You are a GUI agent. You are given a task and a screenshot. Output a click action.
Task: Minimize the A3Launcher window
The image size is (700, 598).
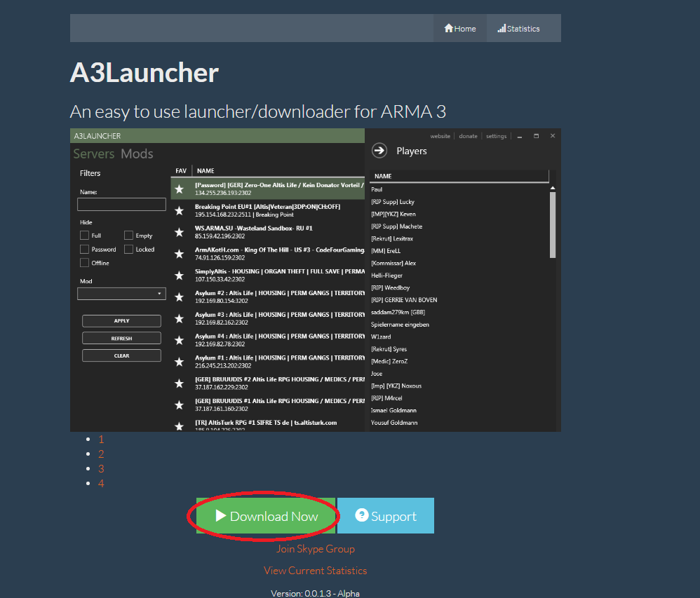pyautogui.click(x=520, y=136)
